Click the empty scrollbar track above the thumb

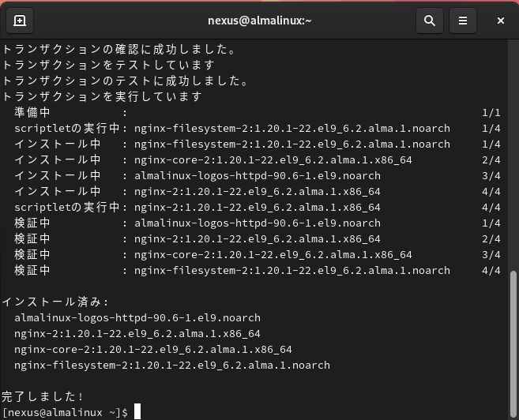[513, 158]
